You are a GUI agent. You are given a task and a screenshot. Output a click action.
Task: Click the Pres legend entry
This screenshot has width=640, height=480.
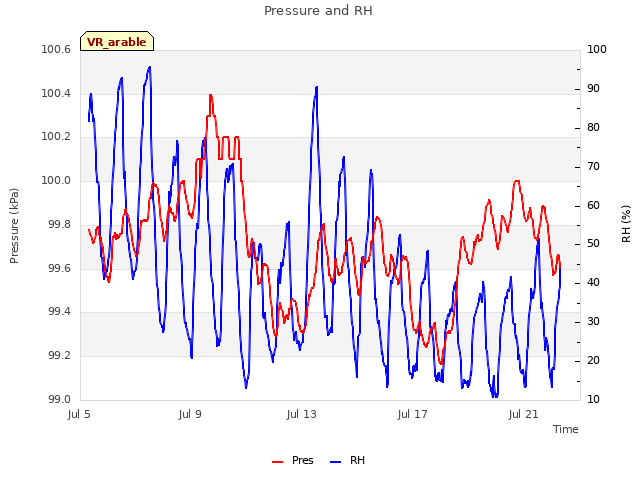click(293, 460)
